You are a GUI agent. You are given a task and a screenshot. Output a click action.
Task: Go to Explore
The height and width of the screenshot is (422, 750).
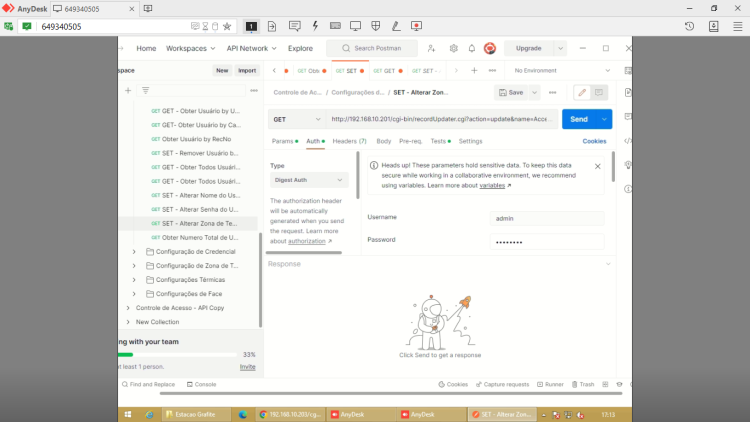[x=300, y=48]
